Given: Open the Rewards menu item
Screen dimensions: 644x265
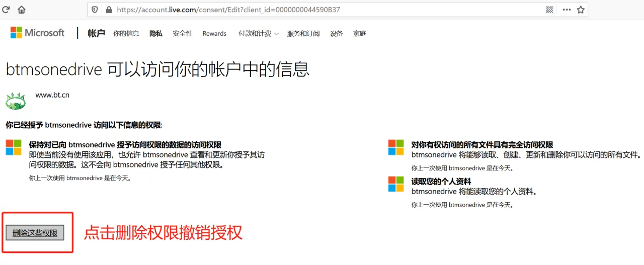Looking at the screenshot, I should pos(214,33).
